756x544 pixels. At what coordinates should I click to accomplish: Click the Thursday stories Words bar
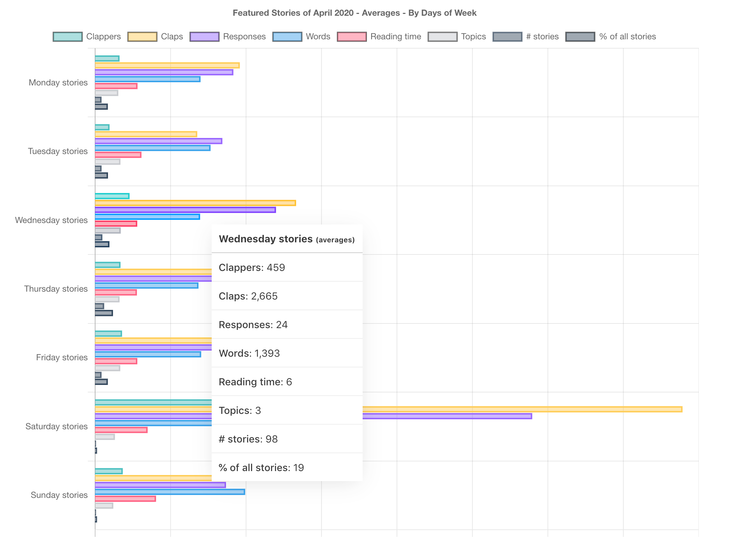tap(146, 286)
